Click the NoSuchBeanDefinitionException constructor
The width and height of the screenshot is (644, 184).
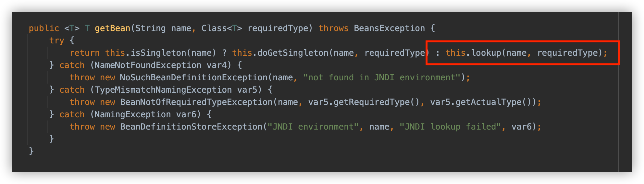194,78
